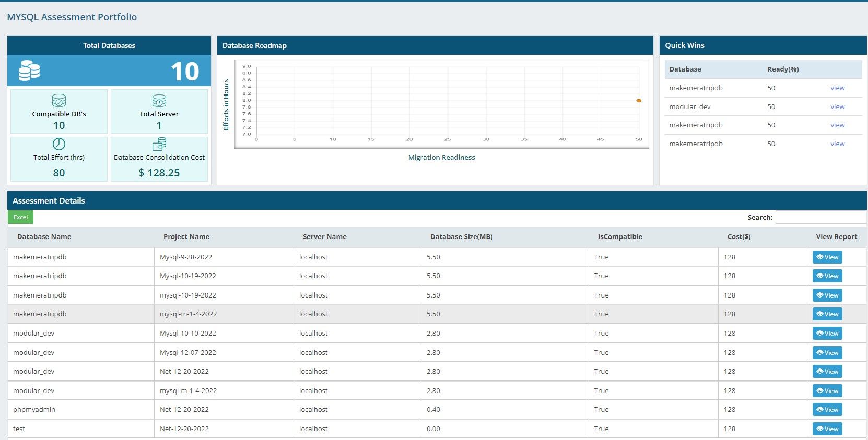View report for Mysql-10-10-2022 project
868x440 pixels.
(827, 333)
